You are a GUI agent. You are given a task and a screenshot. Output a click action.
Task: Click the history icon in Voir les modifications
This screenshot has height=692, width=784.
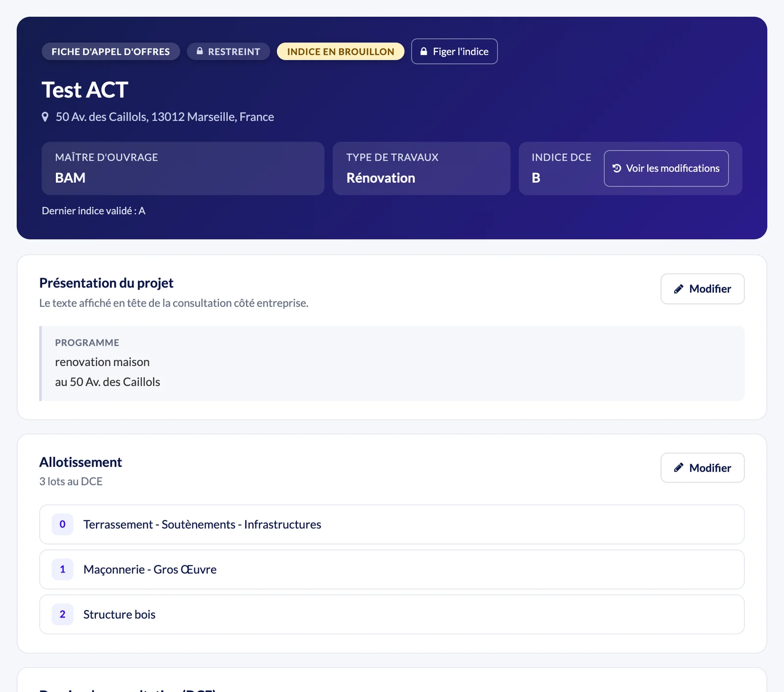tap(617, 168)
